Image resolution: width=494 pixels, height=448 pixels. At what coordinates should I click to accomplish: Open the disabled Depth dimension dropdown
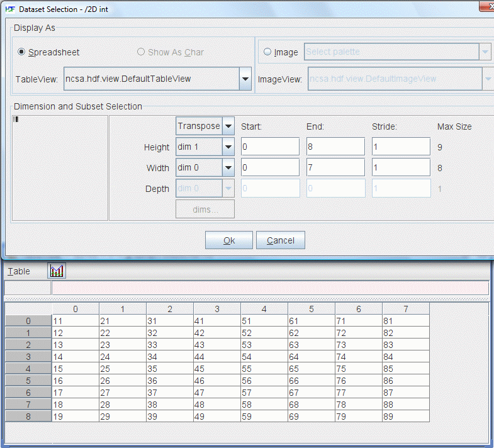coord(228,188)
